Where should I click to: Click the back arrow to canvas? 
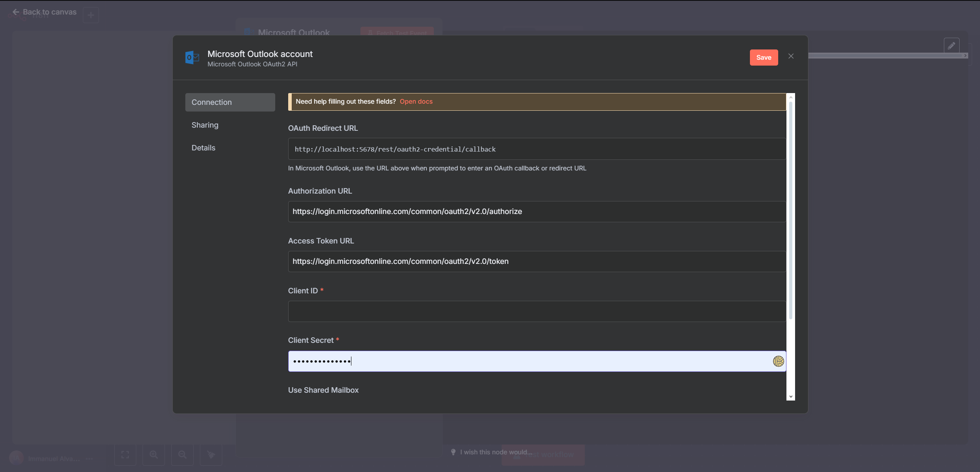coord(16,12)
